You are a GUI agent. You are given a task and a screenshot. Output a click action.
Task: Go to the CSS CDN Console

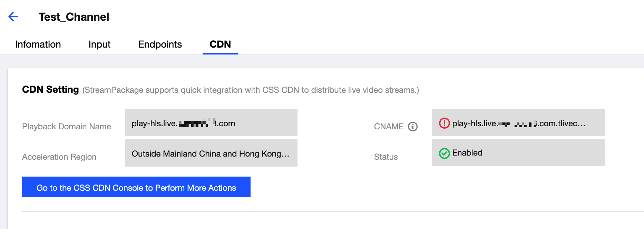pyautogui.click(x=136, y=187)
